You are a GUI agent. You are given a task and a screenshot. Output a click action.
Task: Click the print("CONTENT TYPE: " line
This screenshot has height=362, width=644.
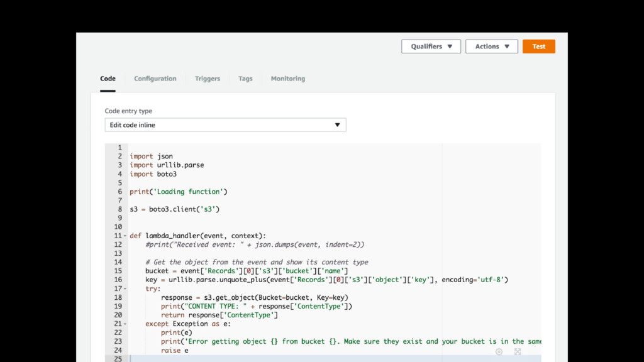tap(257, 306)
